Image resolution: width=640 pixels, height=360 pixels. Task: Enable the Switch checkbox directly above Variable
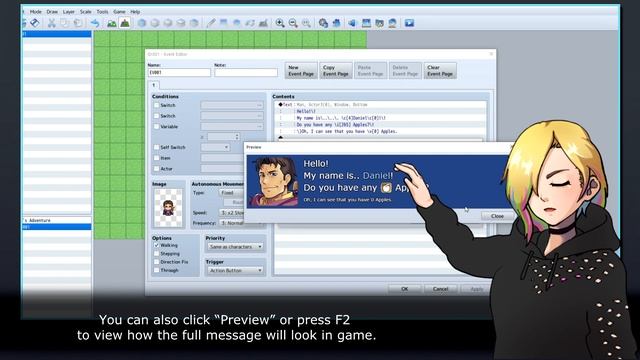[156, 116]
